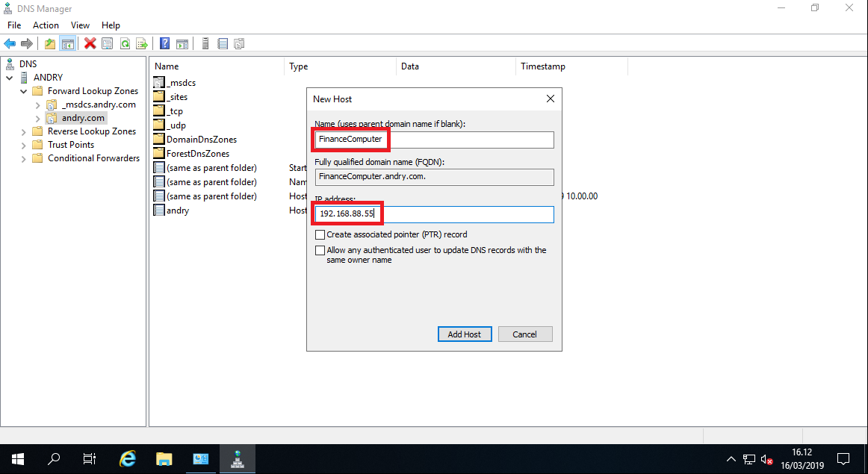Open the View menu
The width and height of the screenshot is (868, 474).
coord(80,25)
